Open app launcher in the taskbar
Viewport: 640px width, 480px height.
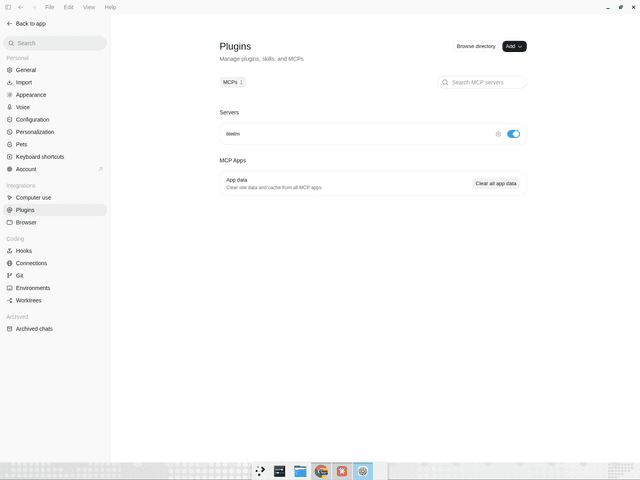[x=260, y=471]
